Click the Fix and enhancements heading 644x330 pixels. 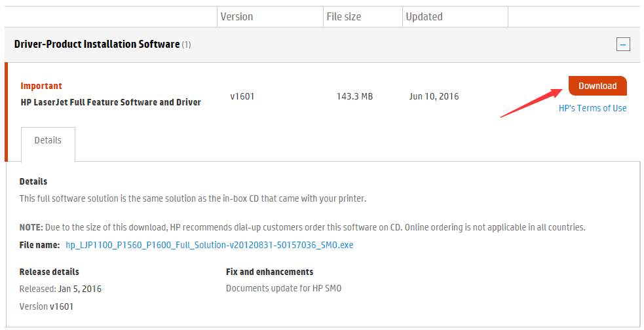tap(269, 272)
